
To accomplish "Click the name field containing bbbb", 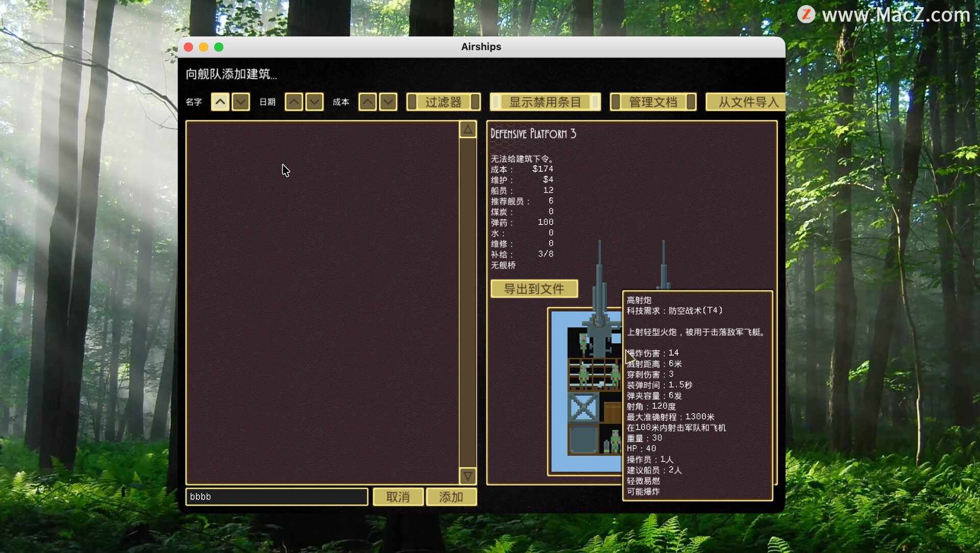I will tap(277, 497).
